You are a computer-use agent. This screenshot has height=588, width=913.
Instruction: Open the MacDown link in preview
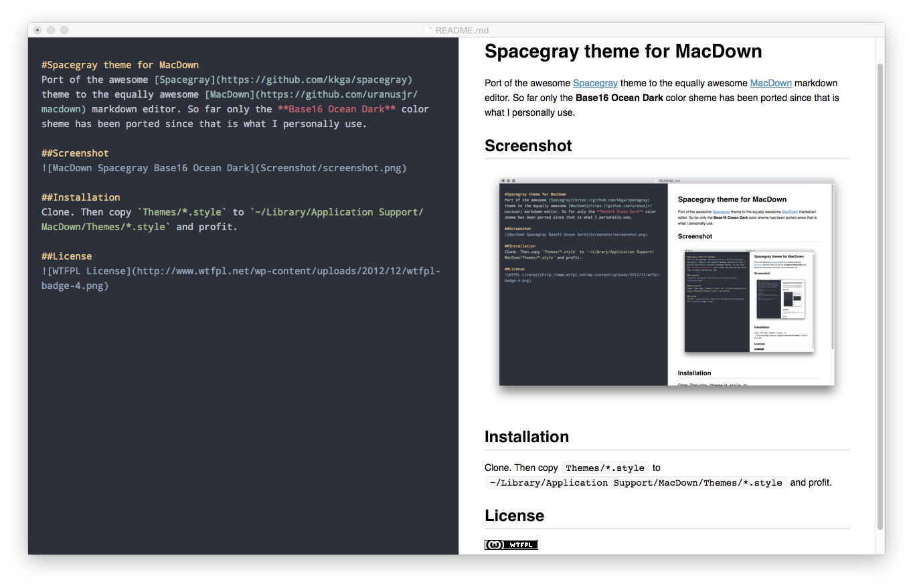[770, 83]
